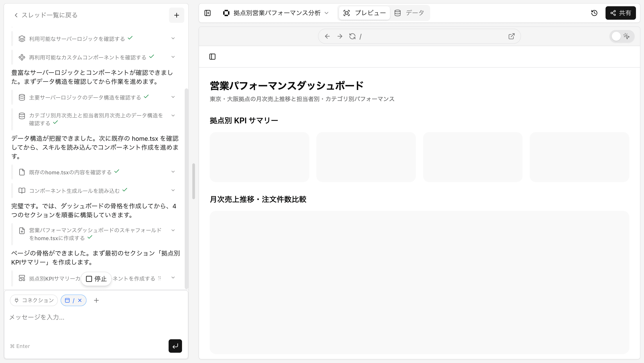Navigate back using the preview arrow

[327, 36]
